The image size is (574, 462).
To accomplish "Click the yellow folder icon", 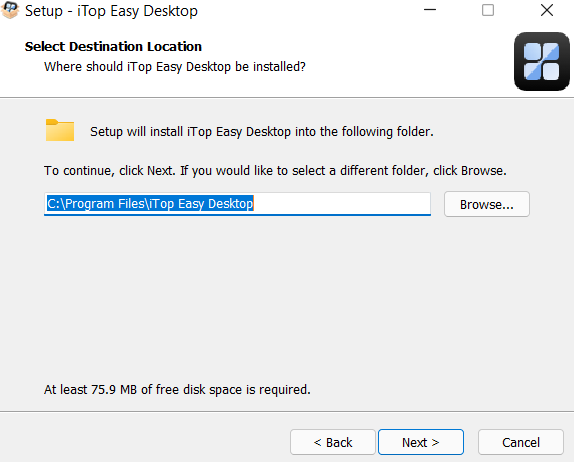I will 60,130.
